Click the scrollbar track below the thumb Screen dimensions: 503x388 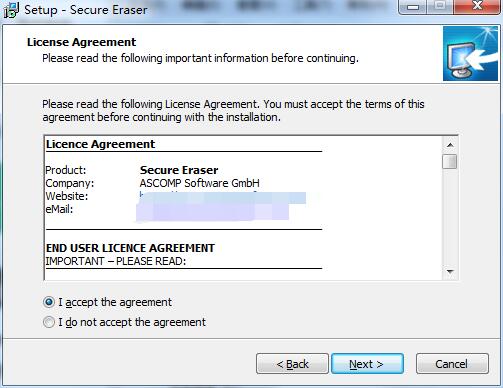(x=450, y=217)
